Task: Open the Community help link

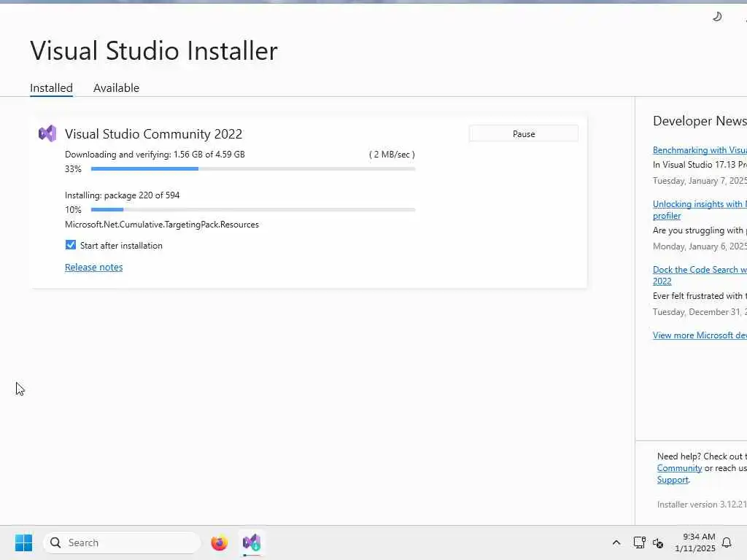Action: 679,468
